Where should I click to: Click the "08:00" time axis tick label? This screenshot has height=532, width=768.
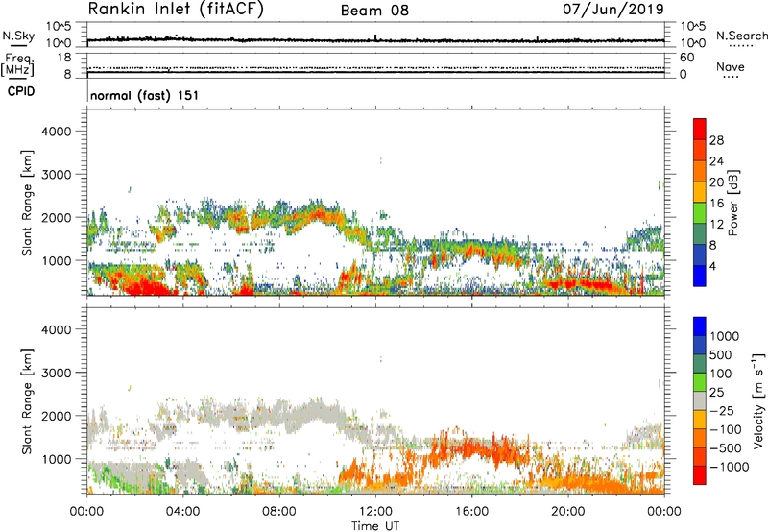point(278,511)
